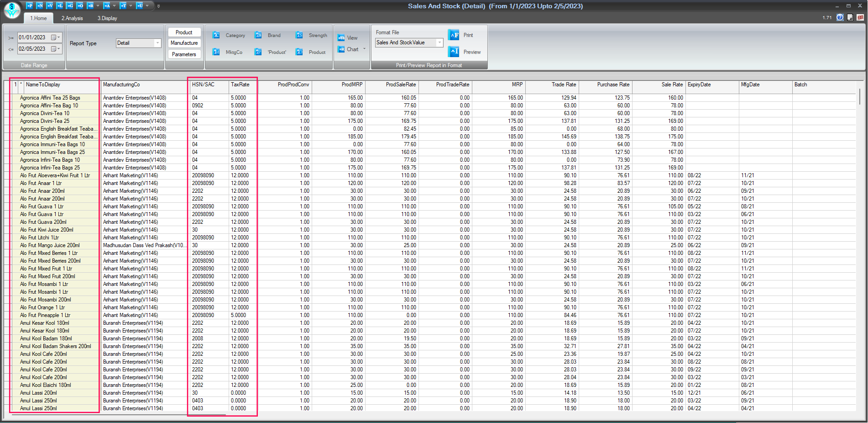Switch to the 1.Home tab
Screen dimensions: 868x423
(38, 18)
